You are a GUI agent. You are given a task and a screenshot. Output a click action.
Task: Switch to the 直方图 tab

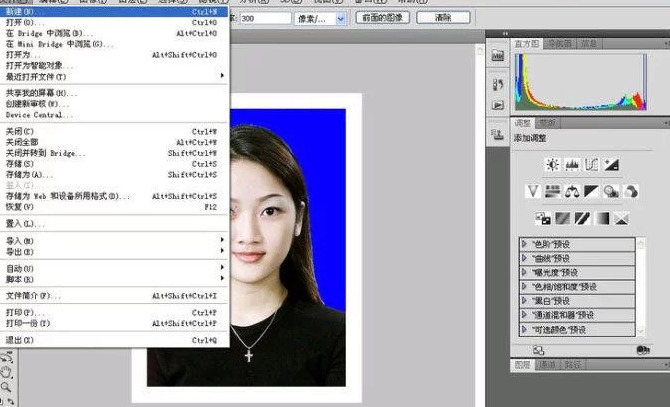pos(527,44)
